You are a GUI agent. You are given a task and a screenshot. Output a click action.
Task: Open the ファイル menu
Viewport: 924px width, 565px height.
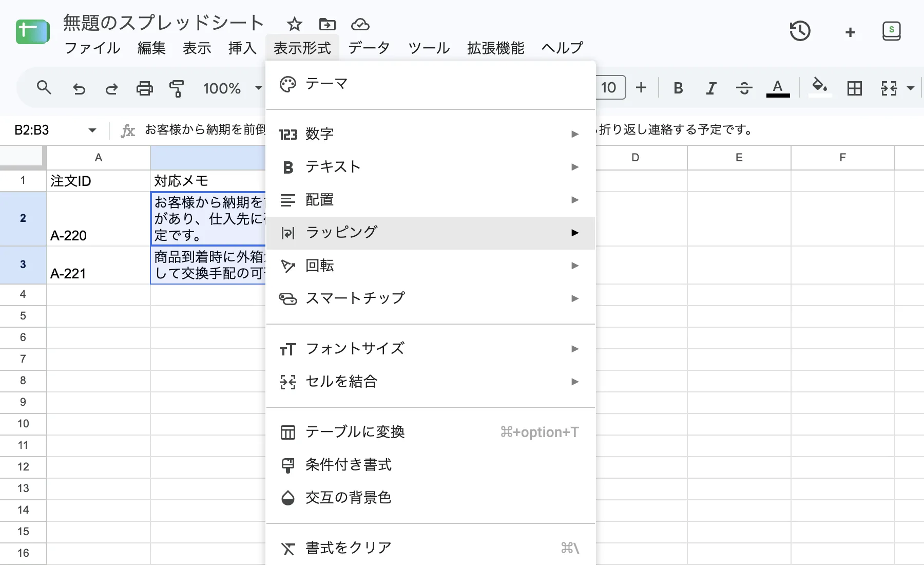click(92, 48)
